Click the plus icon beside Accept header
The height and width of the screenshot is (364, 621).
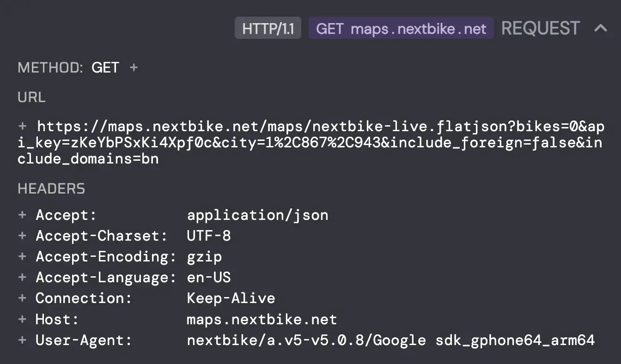click(22, 215)
